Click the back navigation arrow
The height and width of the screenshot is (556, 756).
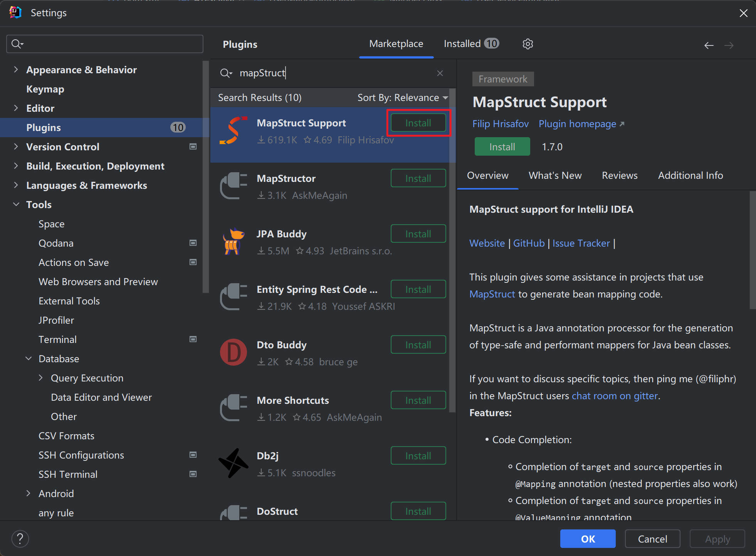click(x=709, y=45)
